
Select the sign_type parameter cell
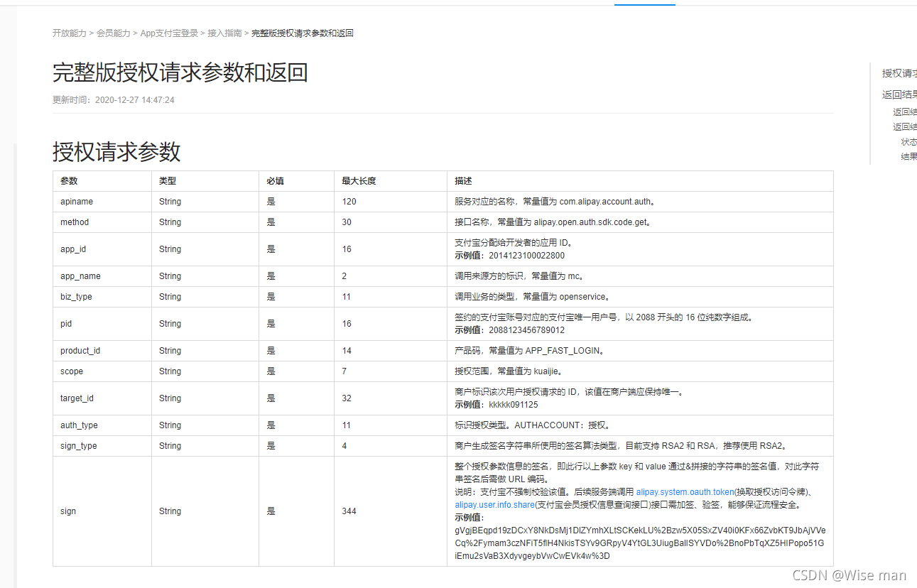[x=102, y=446]
